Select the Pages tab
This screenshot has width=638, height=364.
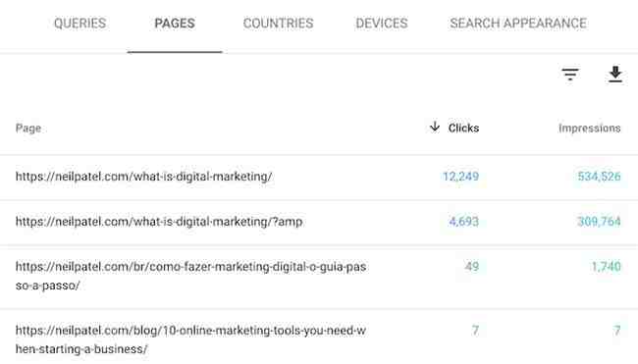pos(175,24)
